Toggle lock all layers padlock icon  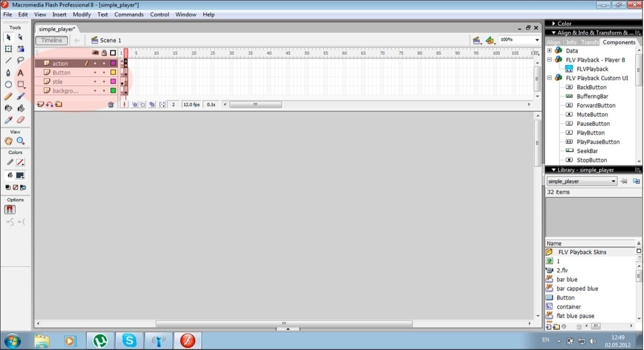(104, 53)
